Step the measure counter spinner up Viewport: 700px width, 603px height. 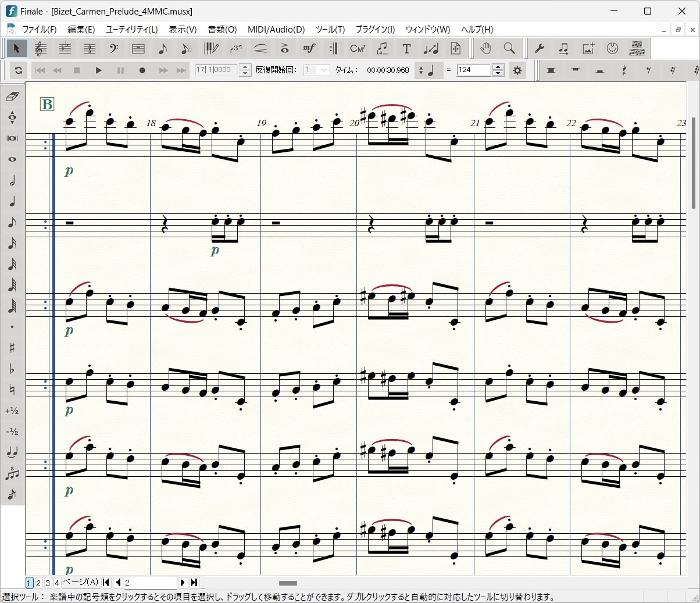pos(245,67)
